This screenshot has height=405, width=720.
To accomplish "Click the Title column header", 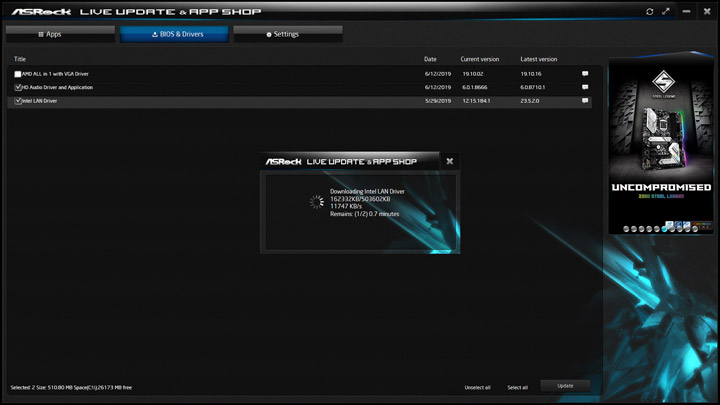I will [20, 59].
